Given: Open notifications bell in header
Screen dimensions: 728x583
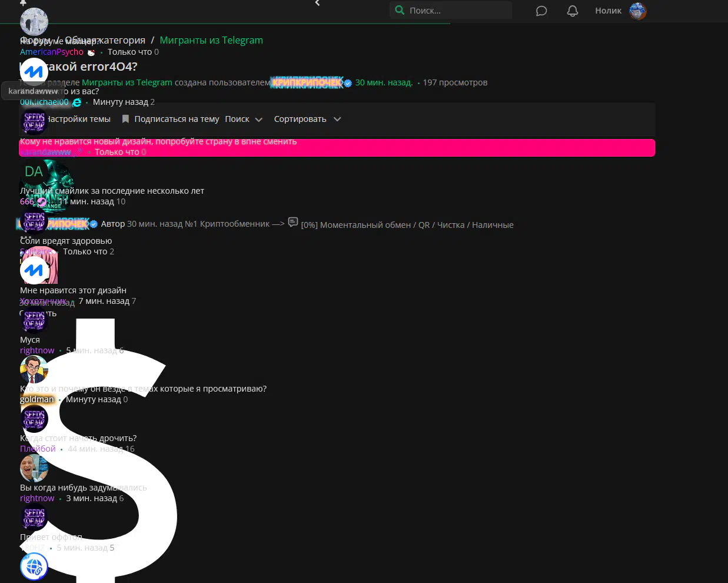Looking at the screenshot, I should [x=572, y=11].
